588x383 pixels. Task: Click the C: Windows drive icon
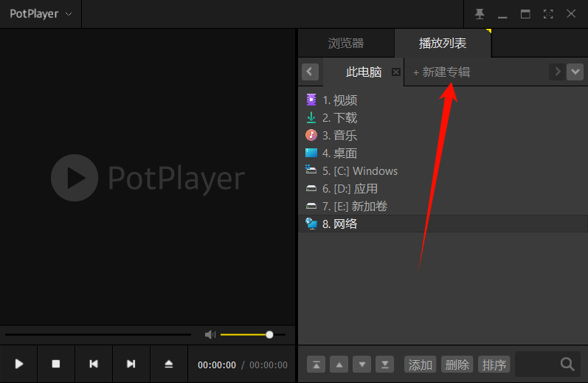(x=311, y=170)
